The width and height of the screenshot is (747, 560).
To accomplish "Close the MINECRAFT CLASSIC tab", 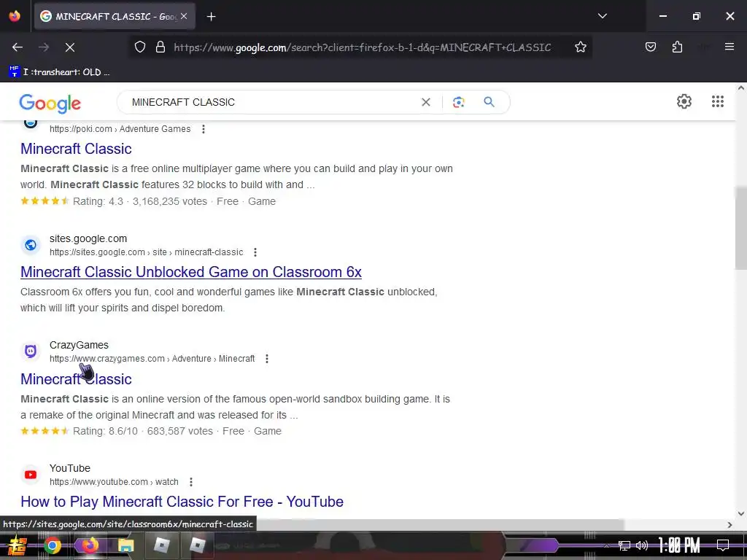I will (184, 16).
